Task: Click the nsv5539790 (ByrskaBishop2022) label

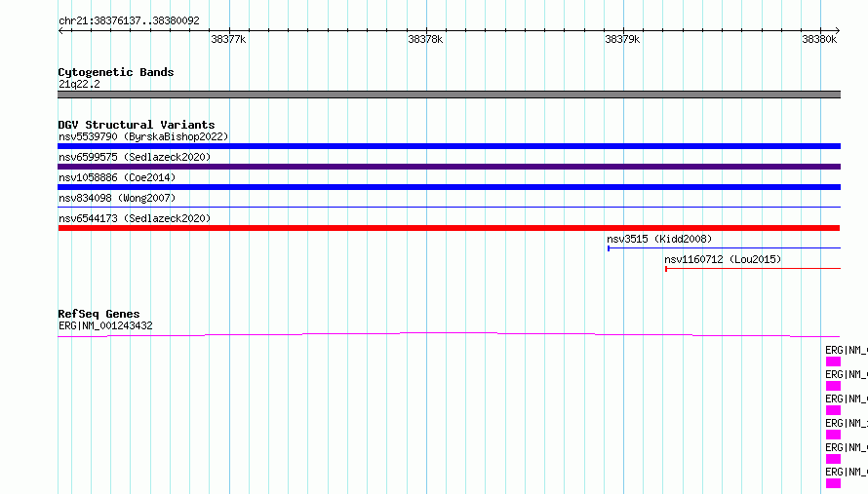Action: tap(143, 136)
